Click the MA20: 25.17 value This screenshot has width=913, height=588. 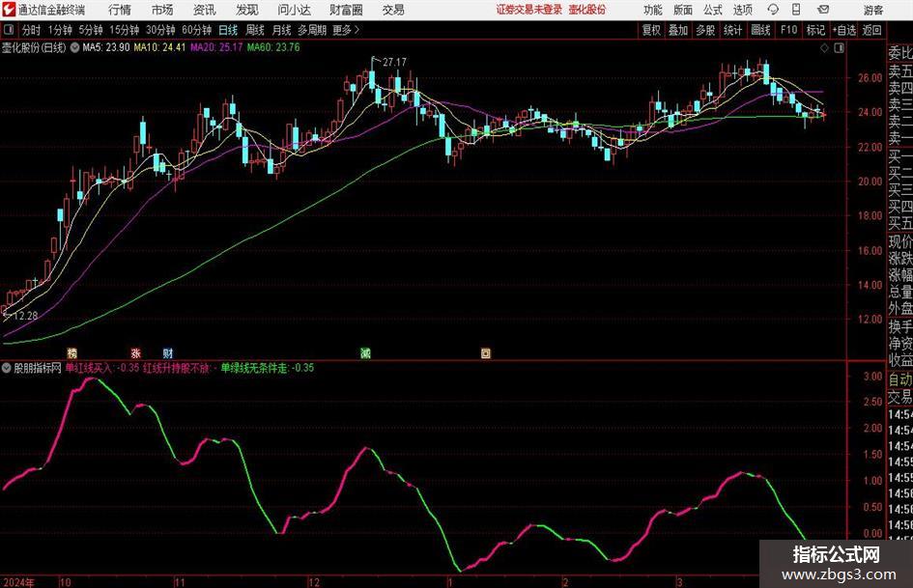tap(216, 47)
